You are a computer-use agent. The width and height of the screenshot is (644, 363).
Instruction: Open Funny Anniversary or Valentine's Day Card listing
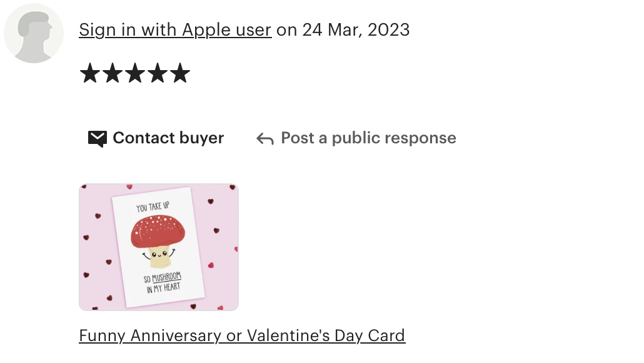pos(243,336)
